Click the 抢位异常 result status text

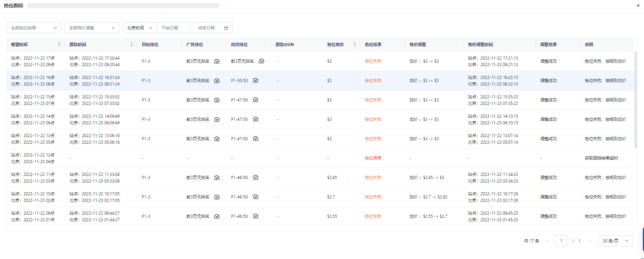pos(373,158)
